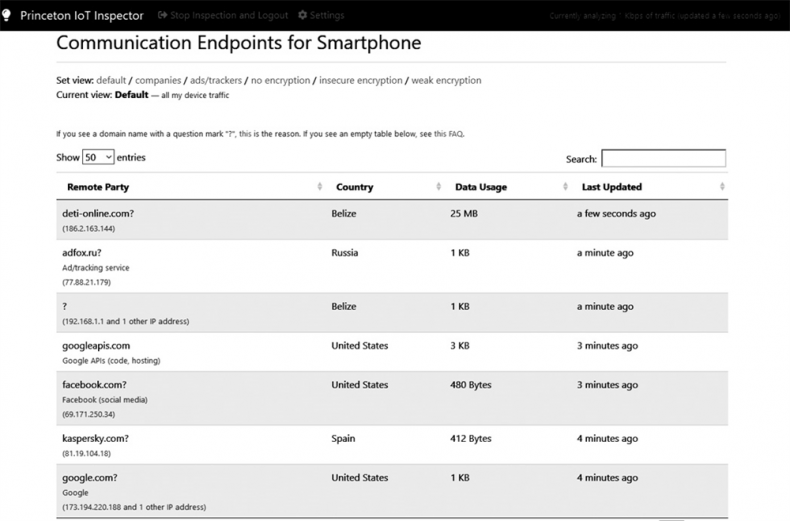Click the lightbulb logo icon in navbar
Screen dimensions: 790x521
click(x=9, y=15)
